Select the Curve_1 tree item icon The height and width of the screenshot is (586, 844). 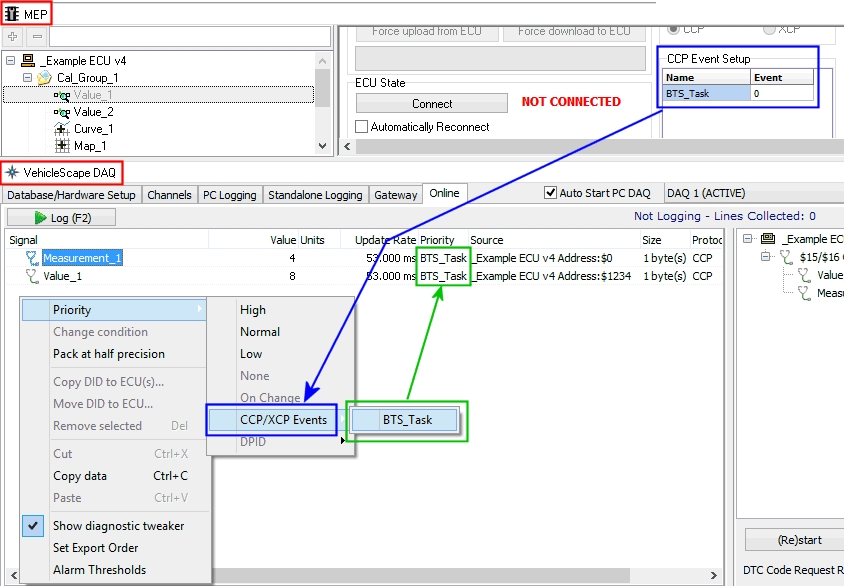[62, 129]
